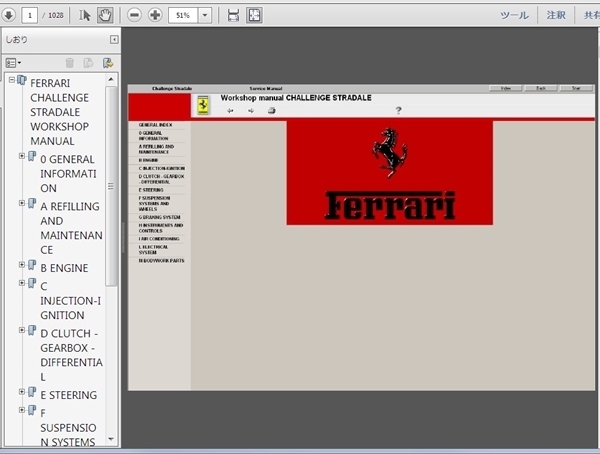Click the bookmark icon beside B ENGINE
Screen dimensions: 600x454
tap(32, 265)
